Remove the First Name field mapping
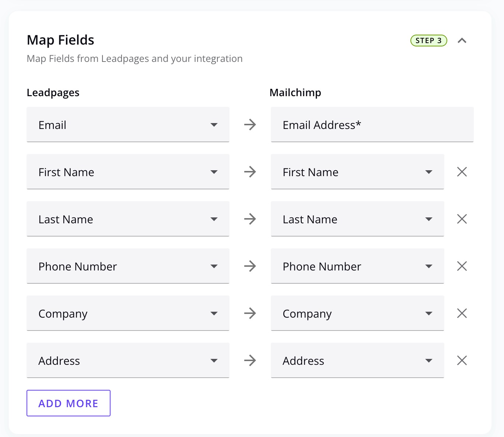 (x=462, y=172)
